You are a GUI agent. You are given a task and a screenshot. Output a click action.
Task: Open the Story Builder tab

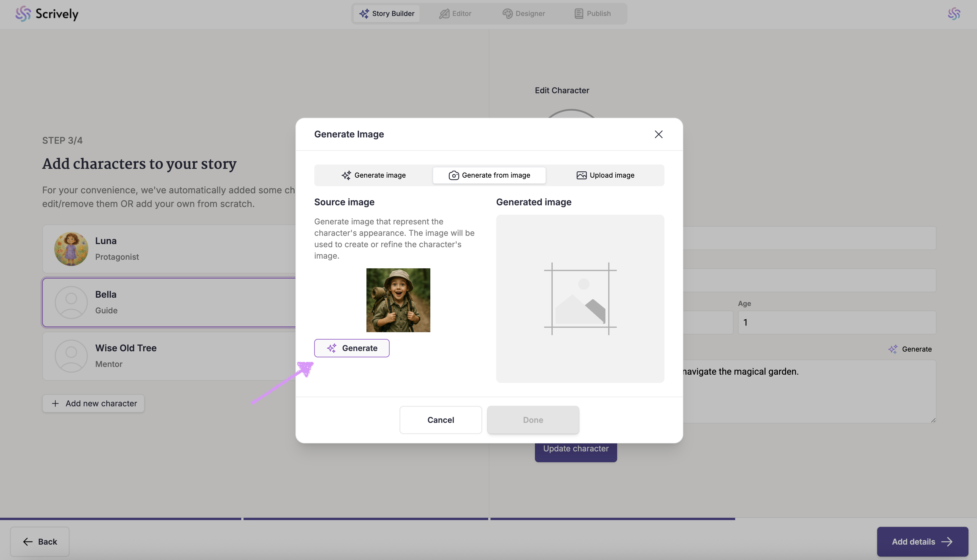[387, 14]
